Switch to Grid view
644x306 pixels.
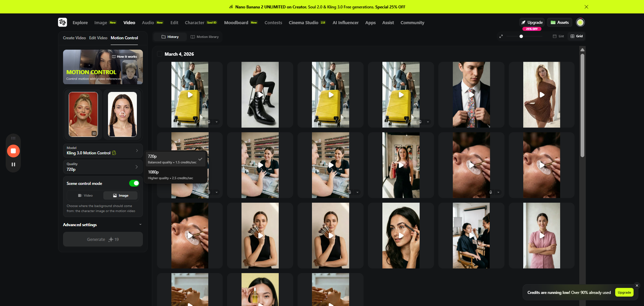pyautogui.click(x=577, y=36)
